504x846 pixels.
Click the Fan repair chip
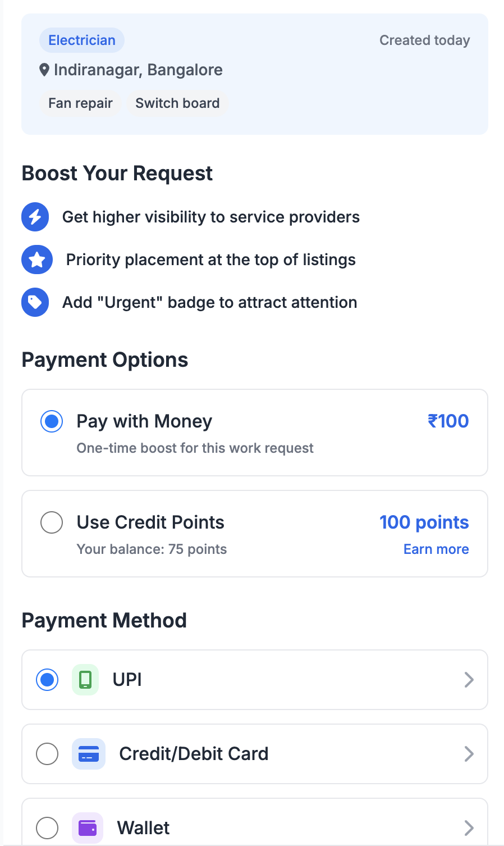80,103
